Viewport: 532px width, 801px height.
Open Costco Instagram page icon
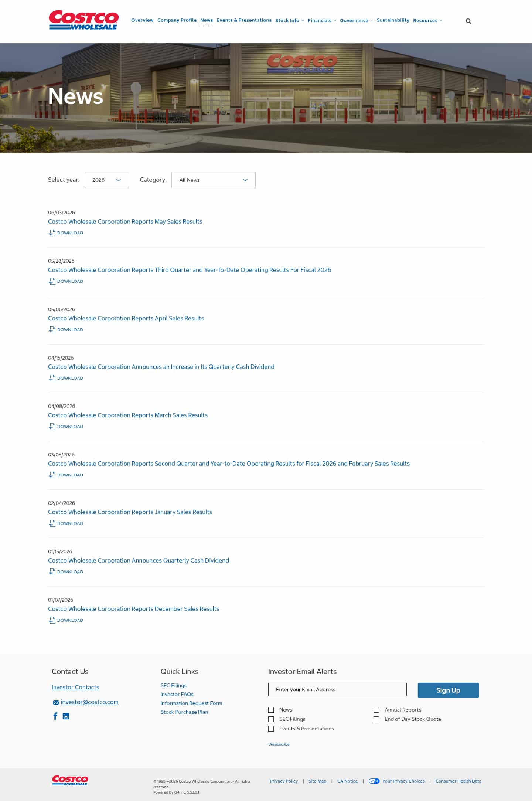pos(66,716)
